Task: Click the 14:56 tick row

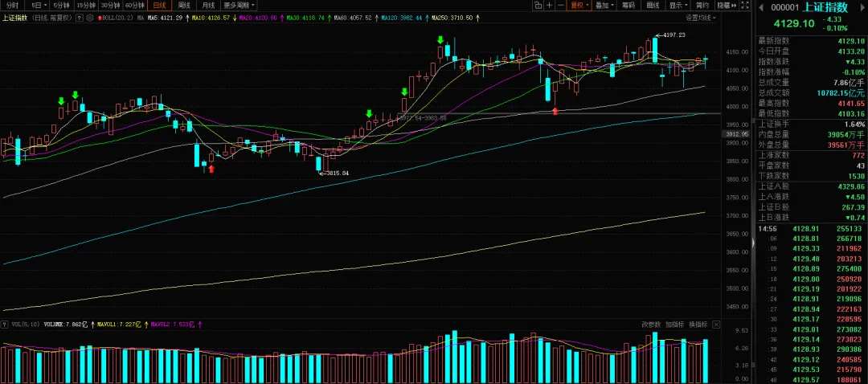Action: (811, 228)
